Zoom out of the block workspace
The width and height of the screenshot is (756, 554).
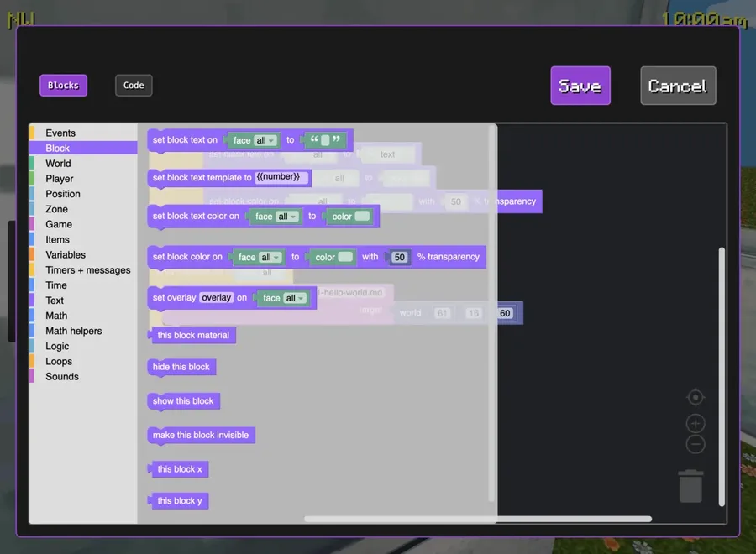click(x=695, y=443)
